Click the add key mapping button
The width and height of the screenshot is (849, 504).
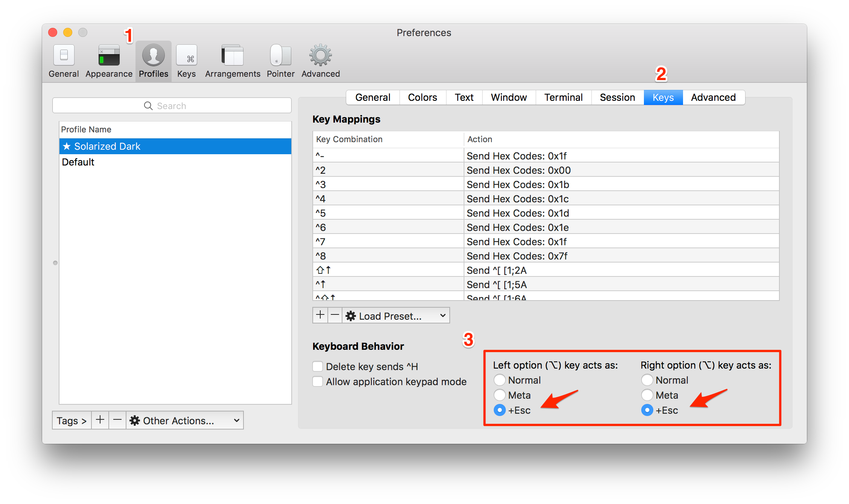(x=320, y=316)
